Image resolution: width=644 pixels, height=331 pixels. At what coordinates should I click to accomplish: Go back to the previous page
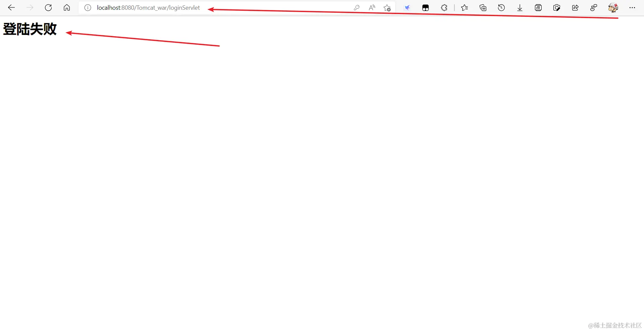point(11,8)
